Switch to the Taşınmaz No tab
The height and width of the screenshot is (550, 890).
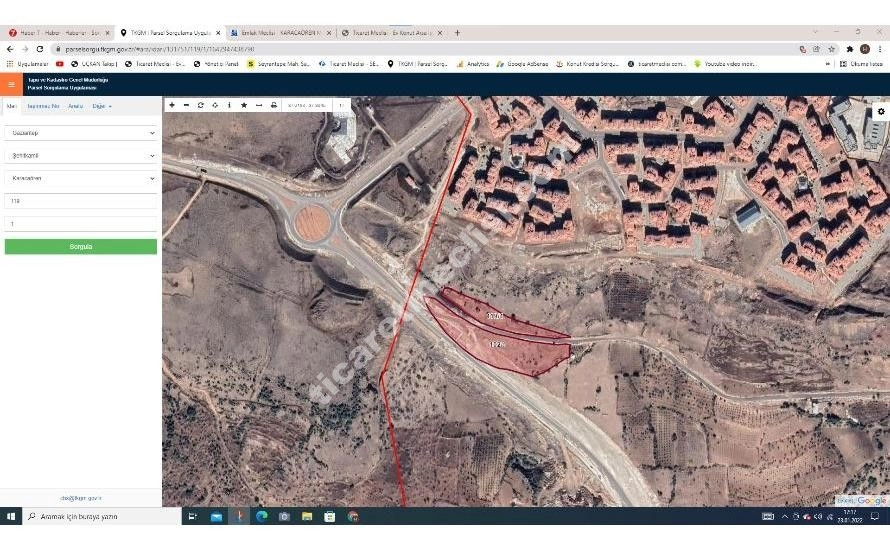43,106
